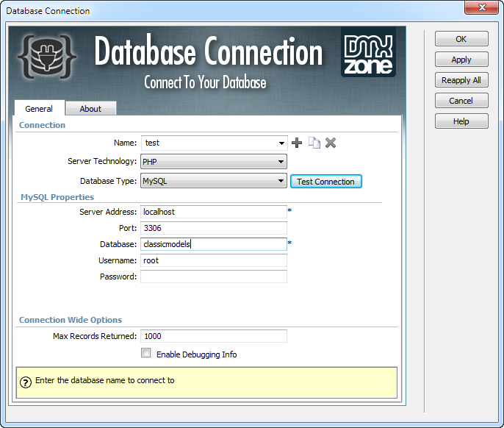504x428 pixels.
Task: Click the empty Password field
Action: tap(214, 277)
